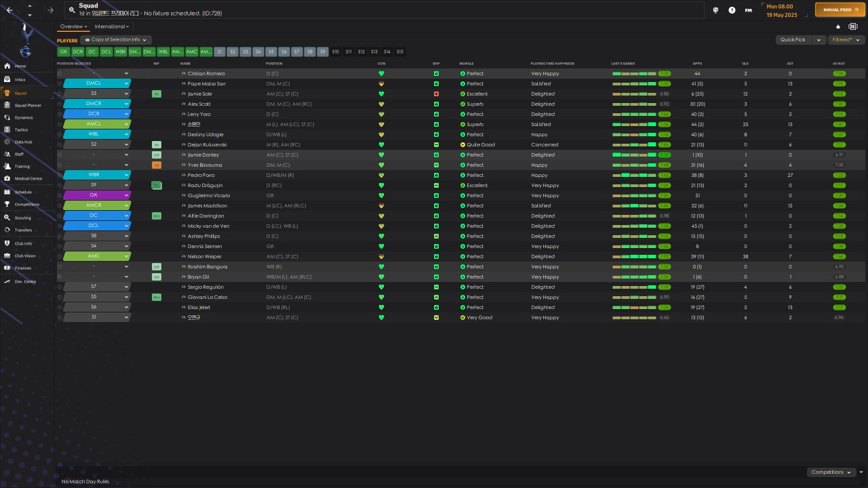Open Cristian Romero's player profile
Screen dimensions: 868x488
[x=206, y=73]
